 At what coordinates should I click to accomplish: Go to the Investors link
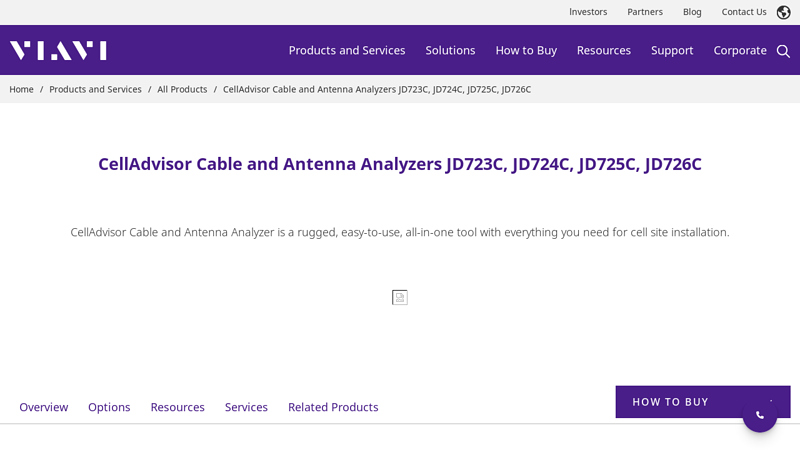pyautogui.click(x=588, y=12)
